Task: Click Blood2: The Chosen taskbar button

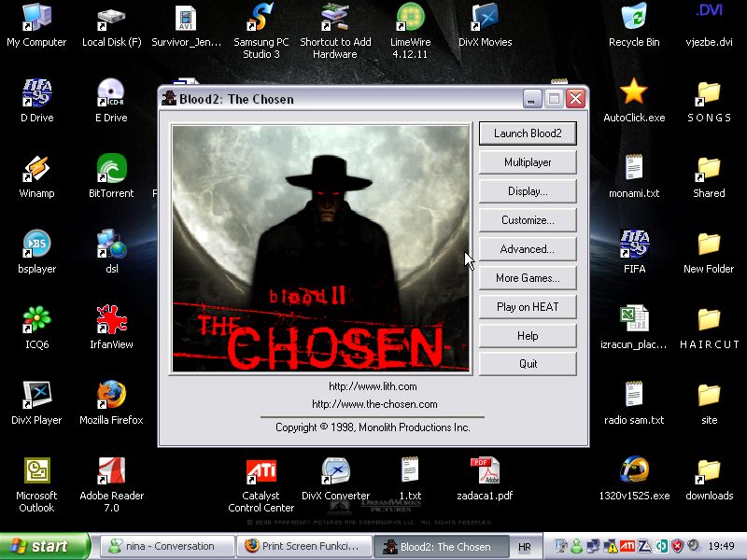Action: (x=440, y=546)
